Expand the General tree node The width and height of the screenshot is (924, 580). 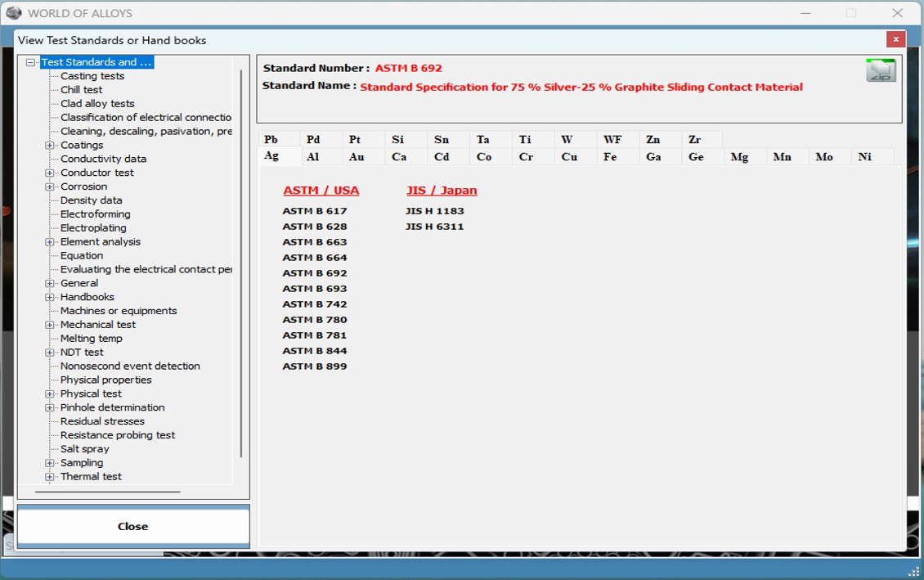tap(50, 283)
